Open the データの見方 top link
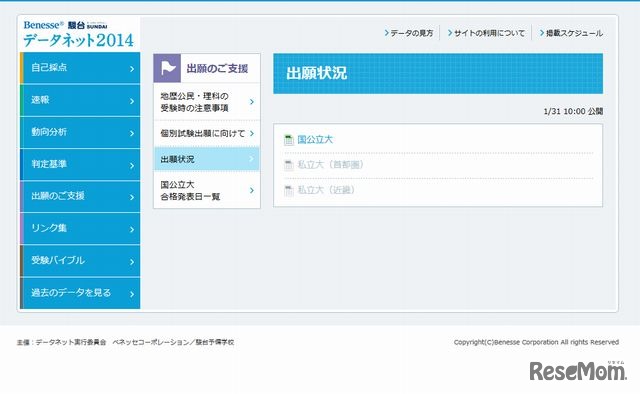640x394 pixels. 409,33
